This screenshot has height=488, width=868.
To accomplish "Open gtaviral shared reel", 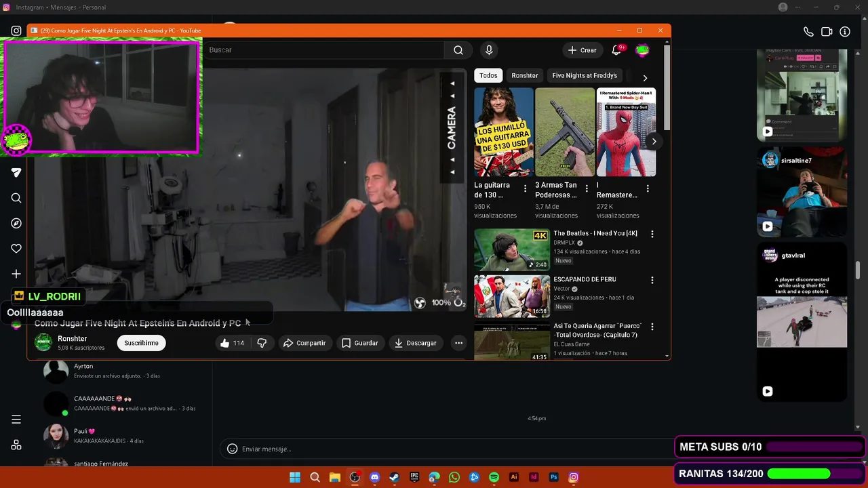I will click(x=802, y=322).
